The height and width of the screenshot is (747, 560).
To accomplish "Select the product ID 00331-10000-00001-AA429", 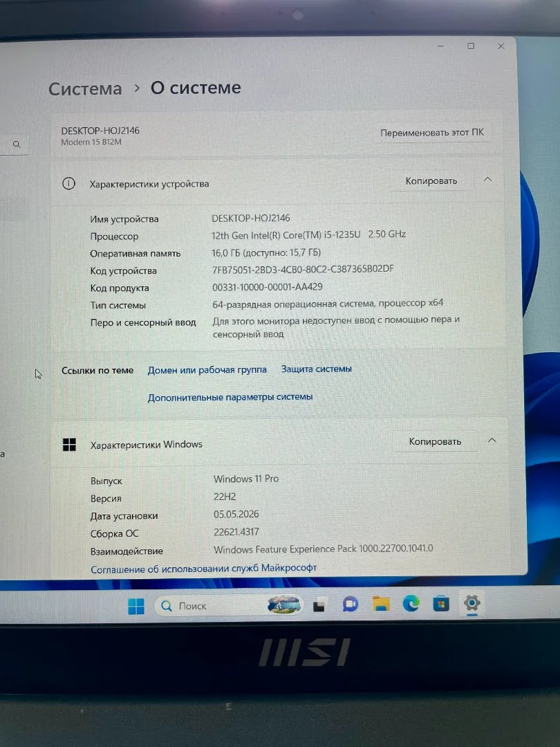I will [x=267, y=287].
